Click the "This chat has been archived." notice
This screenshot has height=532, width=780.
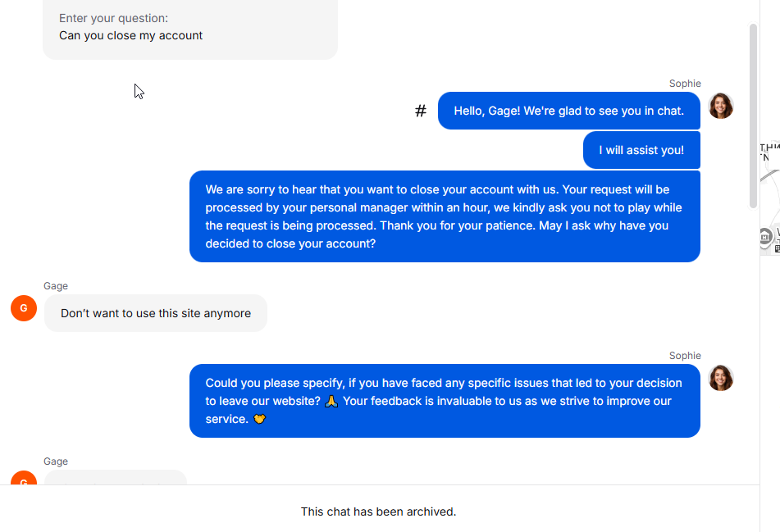point(378,512)
